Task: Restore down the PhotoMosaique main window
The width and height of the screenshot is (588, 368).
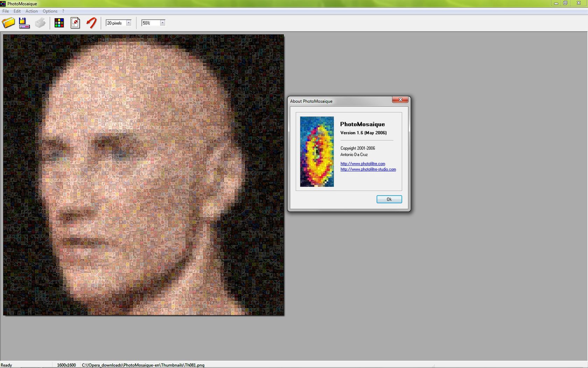Action: pyautogui.click(x=565, y=3)
